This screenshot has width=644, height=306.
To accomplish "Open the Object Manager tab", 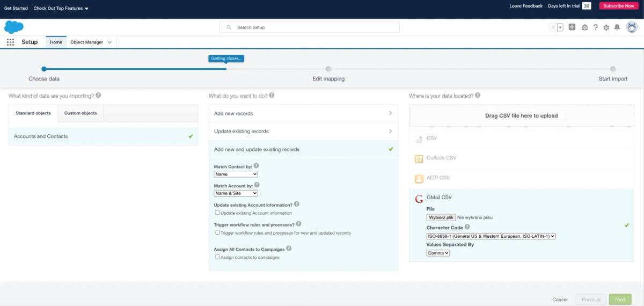I will pos(86,42).
